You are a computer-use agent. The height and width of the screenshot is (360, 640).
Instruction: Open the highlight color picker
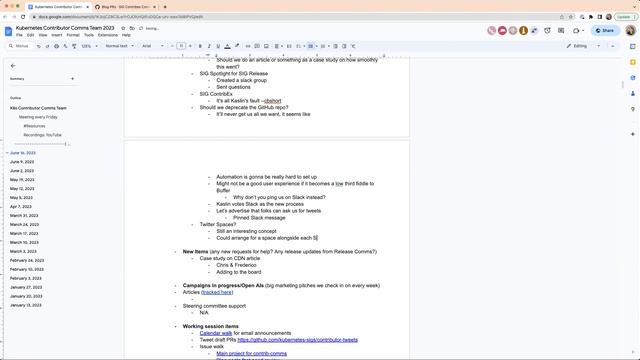(237, 46)
